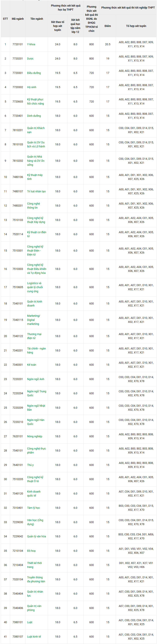Click Kỹ thuật phục hồi chức năng link
This screenshot has height=644, width=157.
(35, 101)
